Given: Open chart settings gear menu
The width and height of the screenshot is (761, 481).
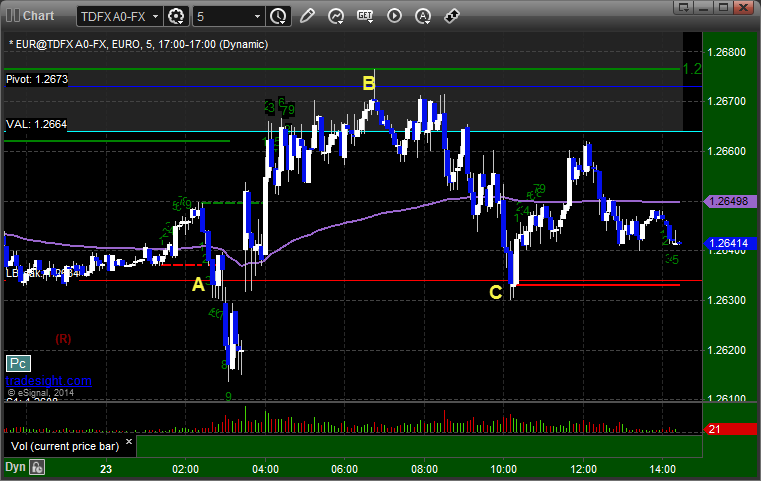Looking at the screenshot, I should click(176, 17).
